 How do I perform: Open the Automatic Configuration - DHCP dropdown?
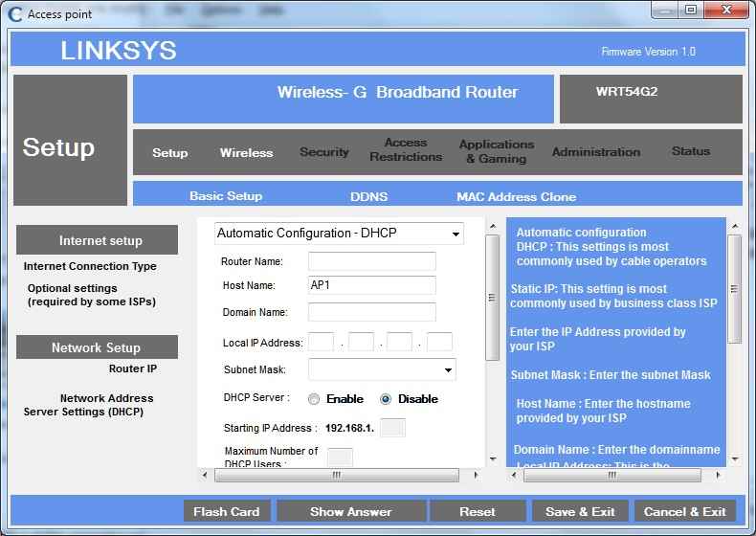(x=340, y=234)
